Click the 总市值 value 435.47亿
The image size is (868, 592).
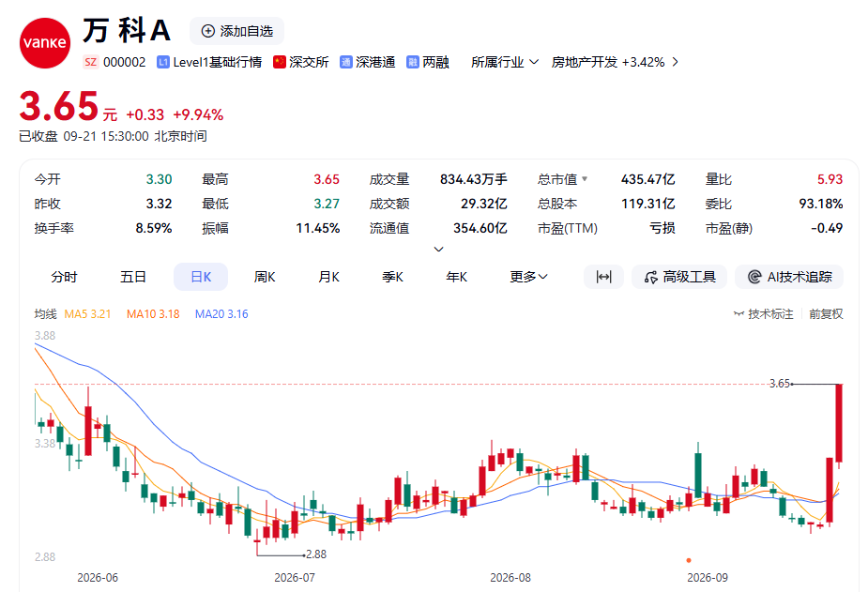pos(647,179)
